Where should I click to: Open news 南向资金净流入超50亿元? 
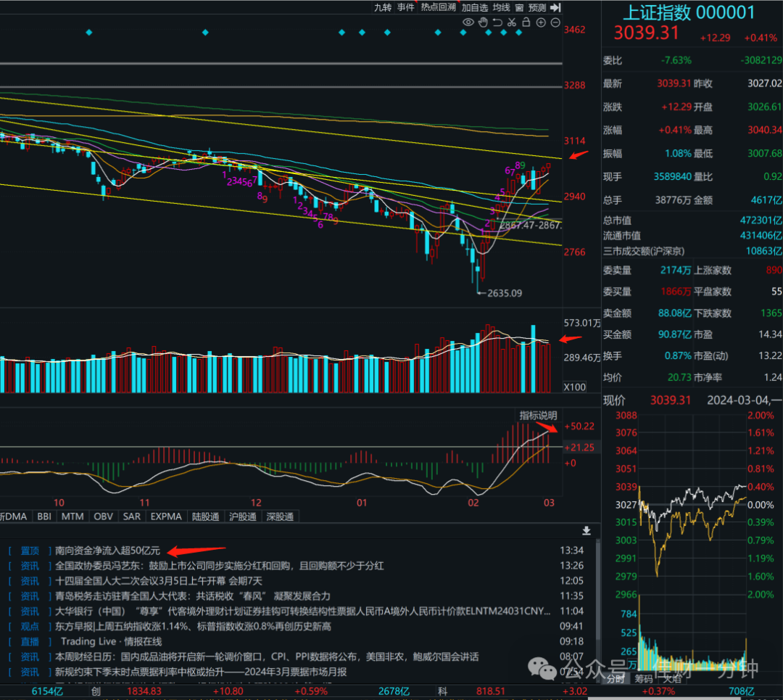click(107, 551)
